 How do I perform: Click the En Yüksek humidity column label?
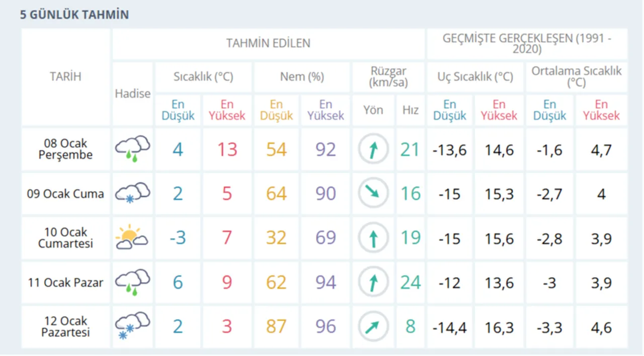point(326,110)
